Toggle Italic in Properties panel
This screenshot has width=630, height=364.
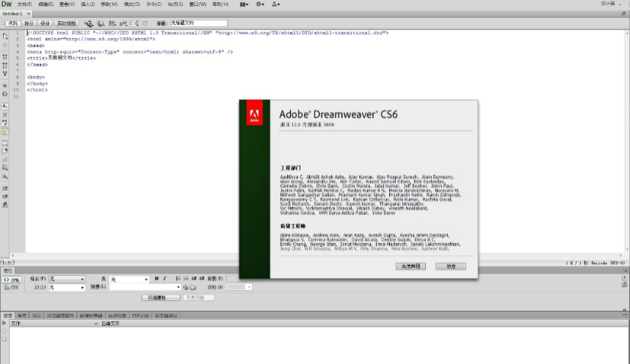(164, 278)
